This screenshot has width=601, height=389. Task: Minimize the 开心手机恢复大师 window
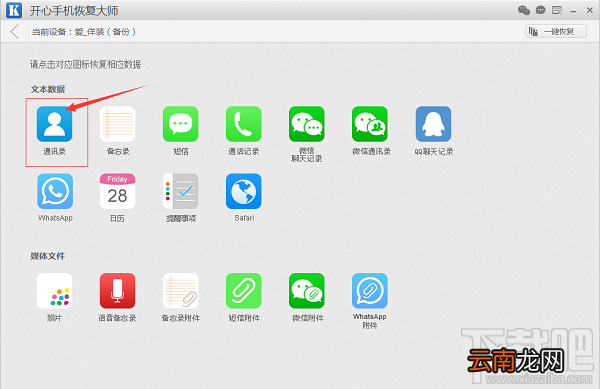573,11
